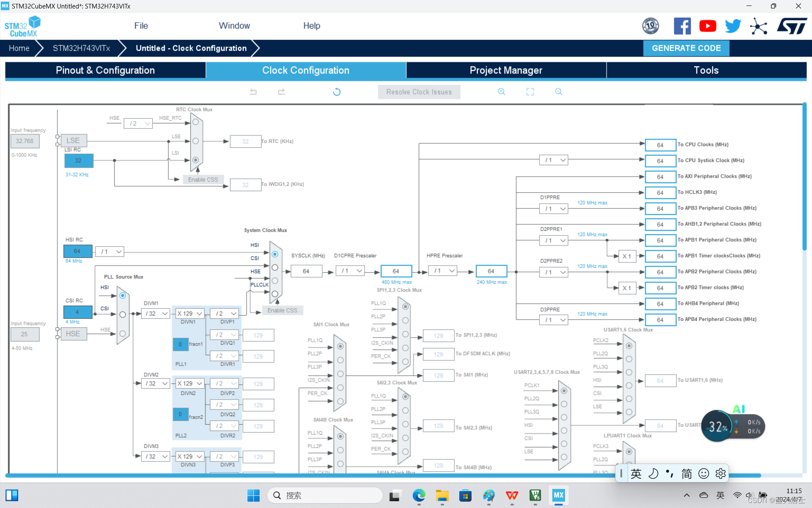
Task: Click the zoom out magnifier icon
Action: tap(558, 91)
